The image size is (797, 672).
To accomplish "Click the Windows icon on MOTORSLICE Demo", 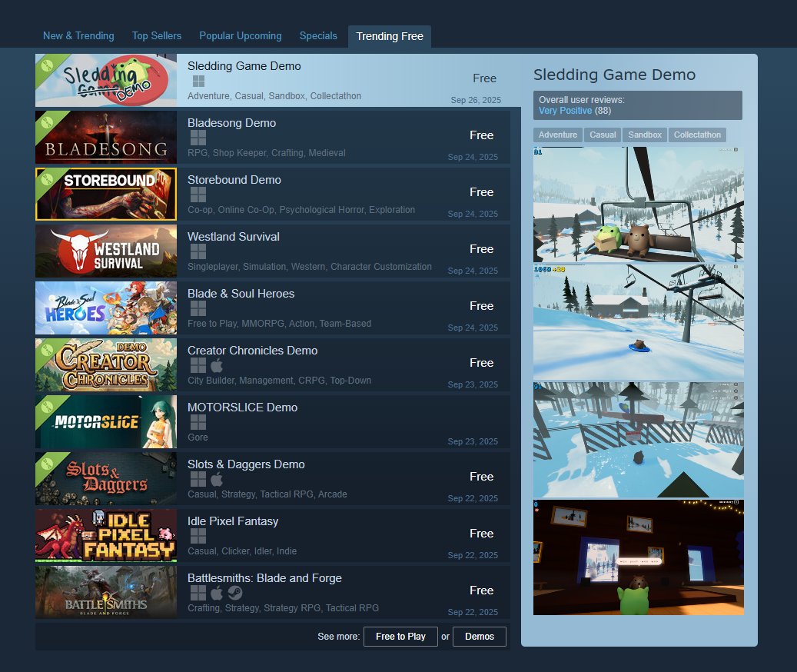I will coord(198,421).
